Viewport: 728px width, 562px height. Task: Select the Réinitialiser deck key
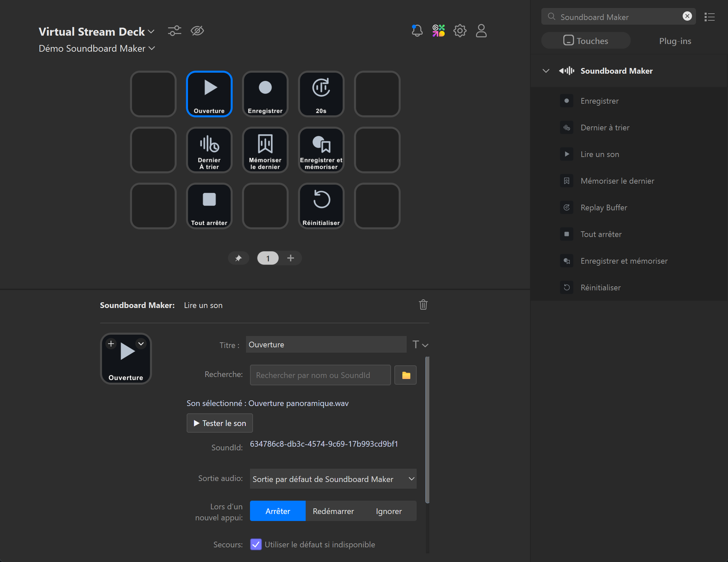click(x=321, y=206)
